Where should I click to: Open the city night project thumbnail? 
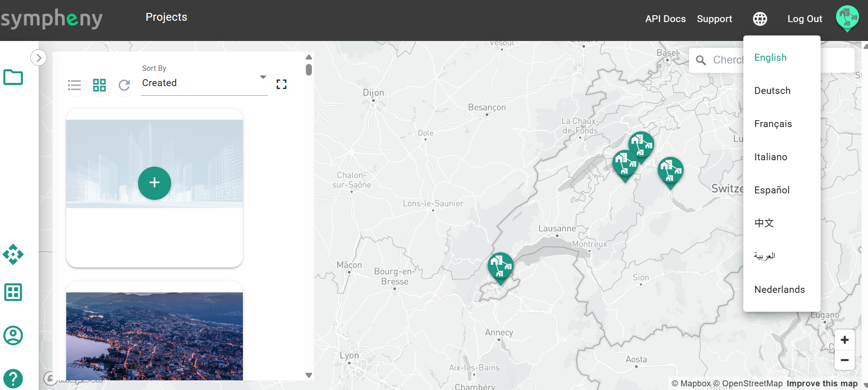tap(155, 336)
